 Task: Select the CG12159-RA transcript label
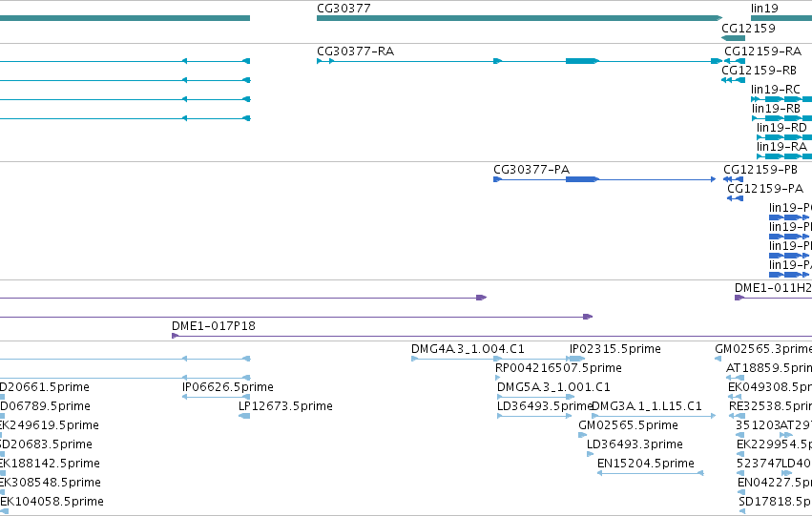762,52
